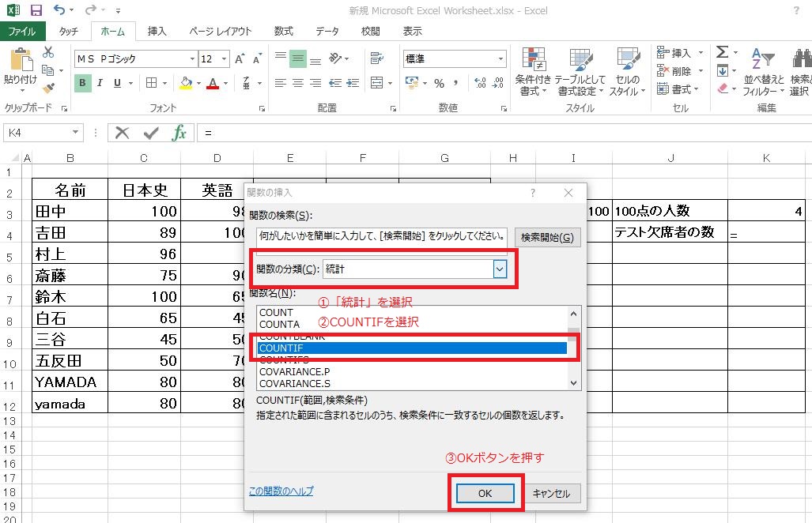The width and height of the screenshot is (812, 523).
Task: Toggle bold formatting button
Action: click(x=83, y=83)
